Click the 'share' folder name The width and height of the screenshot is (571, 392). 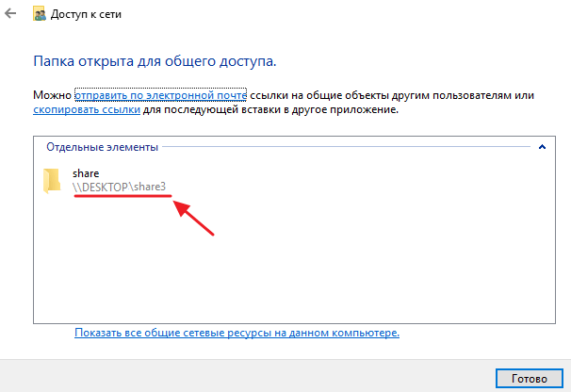click(86, 173)
